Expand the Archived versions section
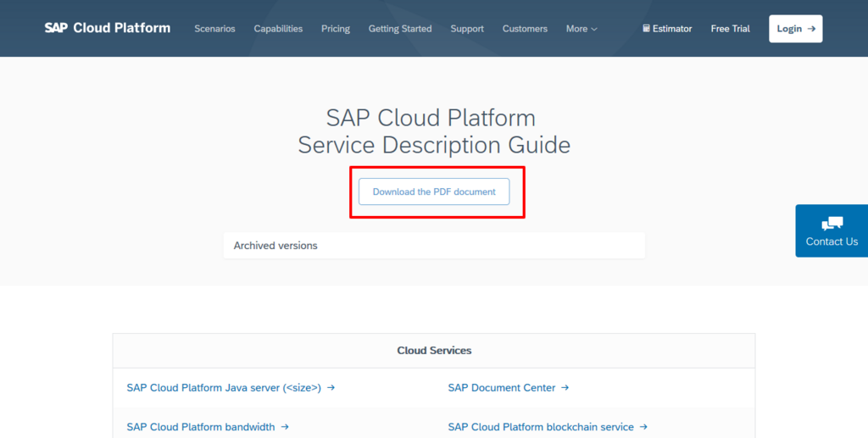868x438 pixels. pos(434,246)
